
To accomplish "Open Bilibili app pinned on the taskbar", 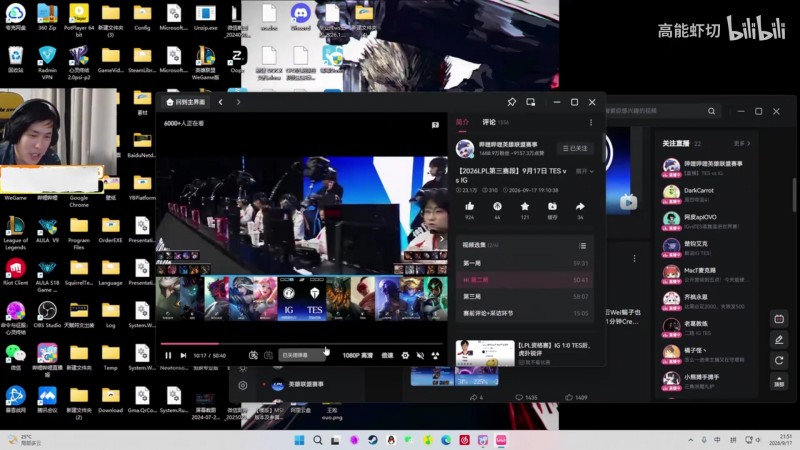I will (x=502, y=440).
